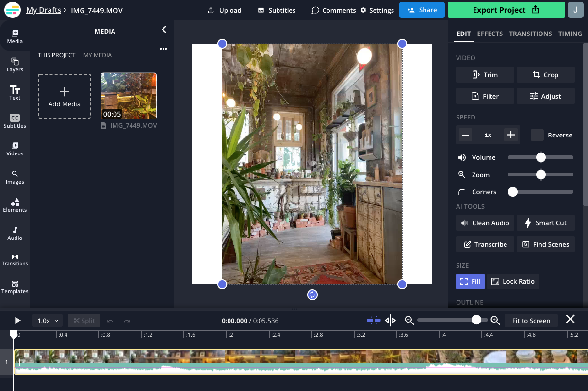Image resolution: width=588 pixels, height=391 pixels.
Task: Enable the Reverse checkbox
Action: click(x=537, y=135)
